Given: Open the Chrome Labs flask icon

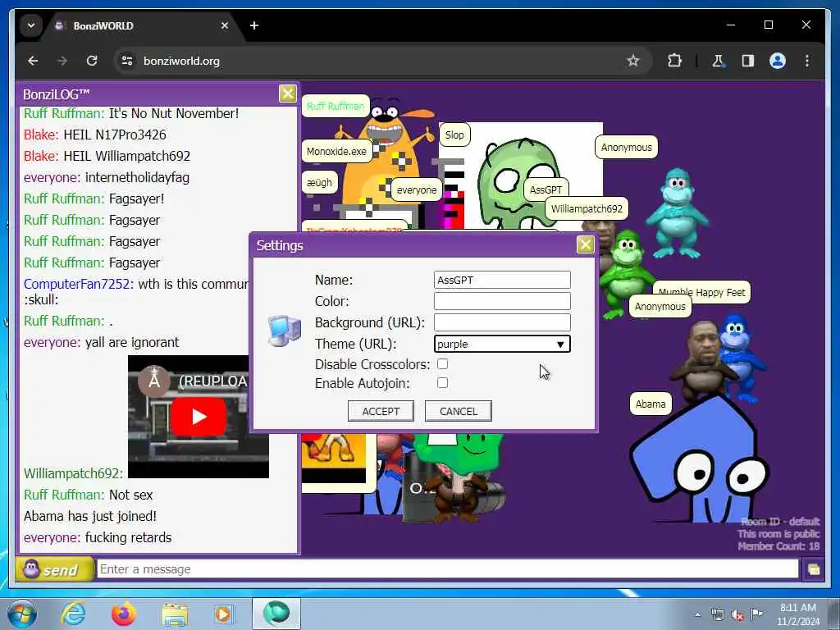Looking at the screenshot, I should coord(718,61).
